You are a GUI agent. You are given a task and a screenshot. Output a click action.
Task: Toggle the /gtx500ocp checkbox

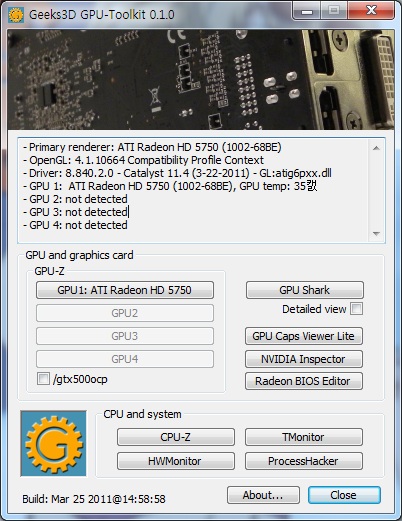coord(43,379)
